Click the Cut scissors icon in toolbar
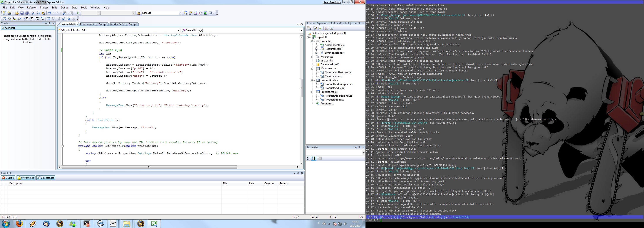The height and width of the screenshot is (228, 644). click(33, 13)
